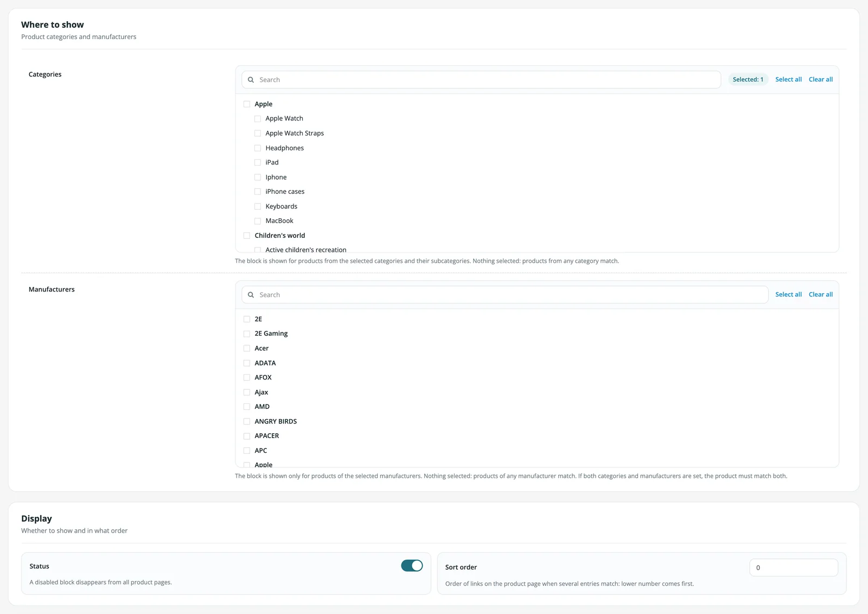Tick the Children's world checkbox

[247, 236]
